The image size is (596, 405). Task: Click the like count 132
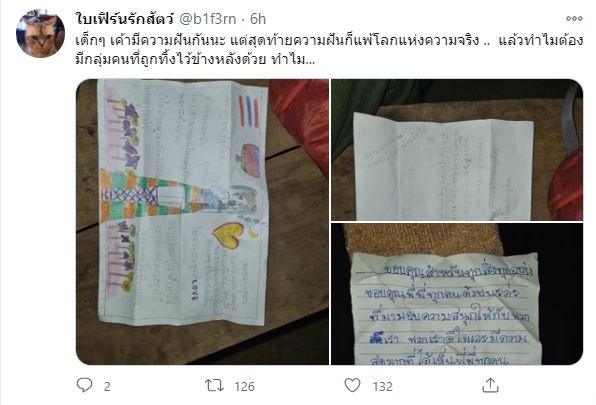coord(382,387)
